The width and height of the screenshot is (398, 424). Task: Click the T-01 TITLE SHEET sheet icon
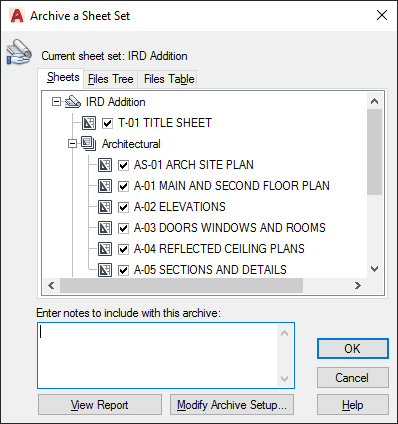[x=89, y=123]
